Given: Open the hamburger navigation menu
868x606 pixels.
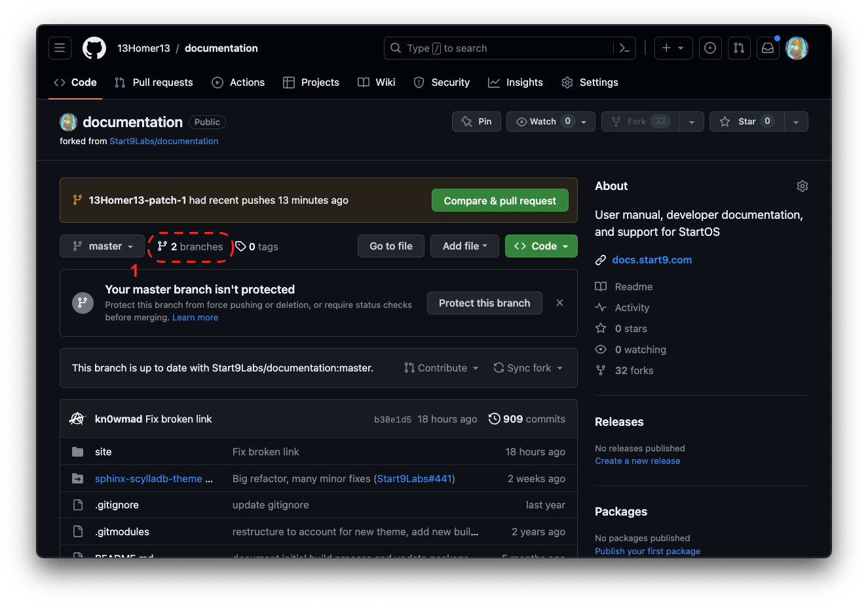Looking at the screenshot, I should [x=60, y=48].
